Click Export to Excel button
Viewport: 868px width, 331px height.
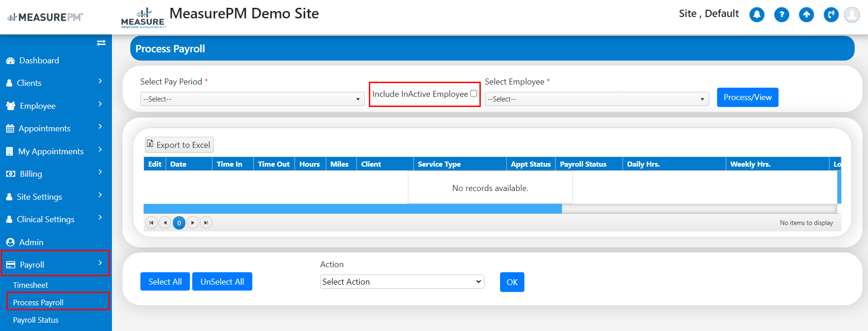179,145
